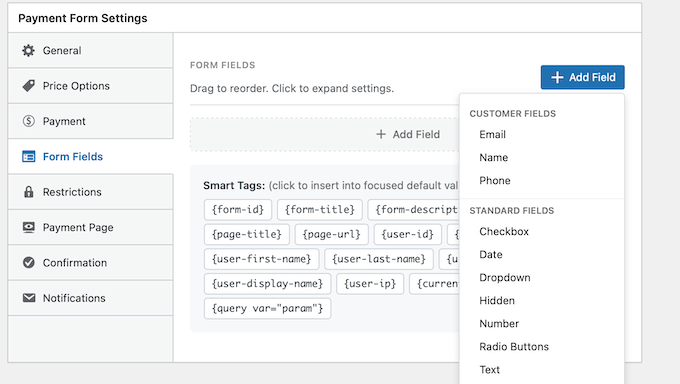Click the Drag to reorder instruction text
Screen dimensions: 680x384
click(x=292, y=89)
